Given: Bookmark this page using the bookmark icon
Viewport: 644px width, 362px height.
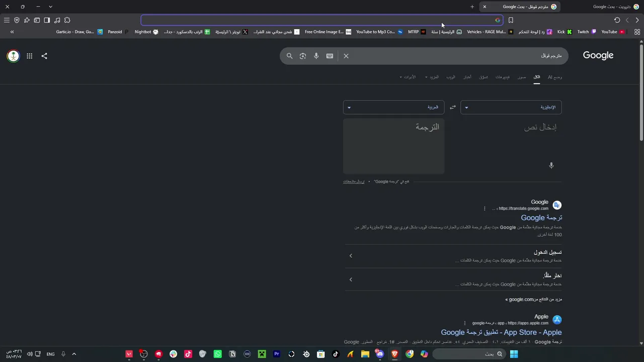Looking at the screenshot, I should (511, 20).
